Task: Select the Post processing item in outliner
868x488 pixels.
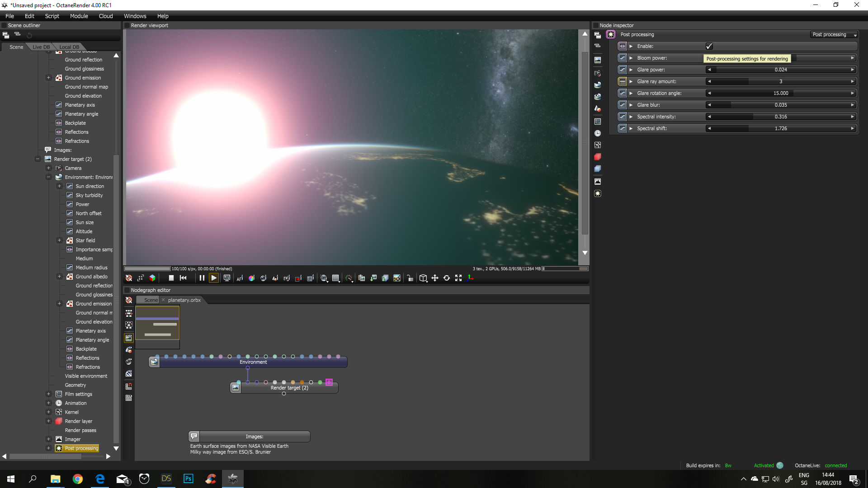Action: (81, 448)
